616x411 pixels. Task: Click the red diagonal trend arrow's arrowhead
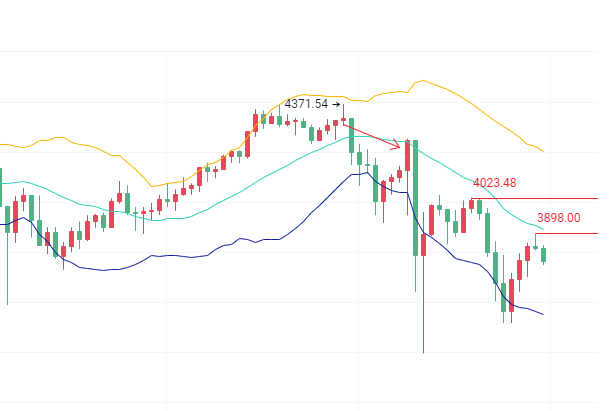coord(397,146)
